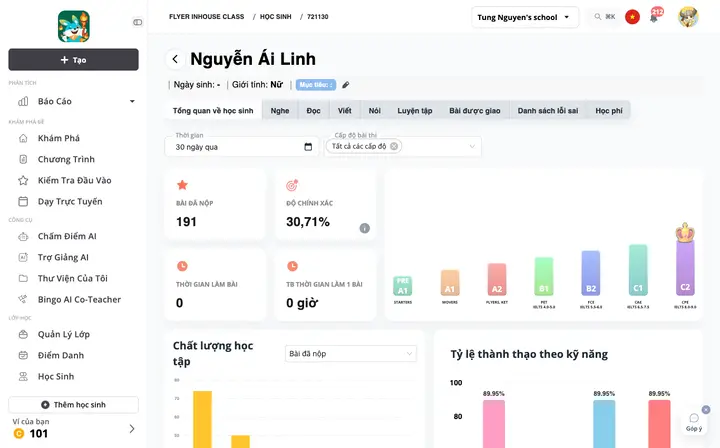Open the Danh sách lỗi sai tab

[548, 111]
